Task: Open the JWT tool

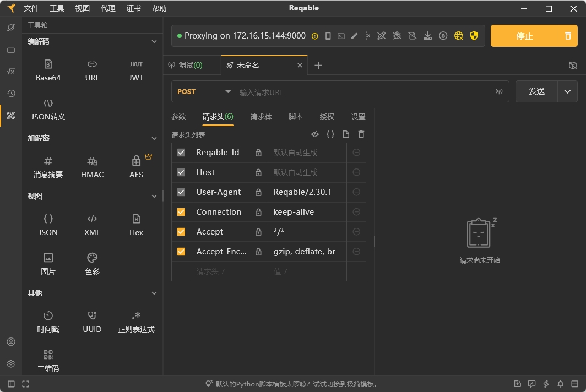Action: point(136,70)
